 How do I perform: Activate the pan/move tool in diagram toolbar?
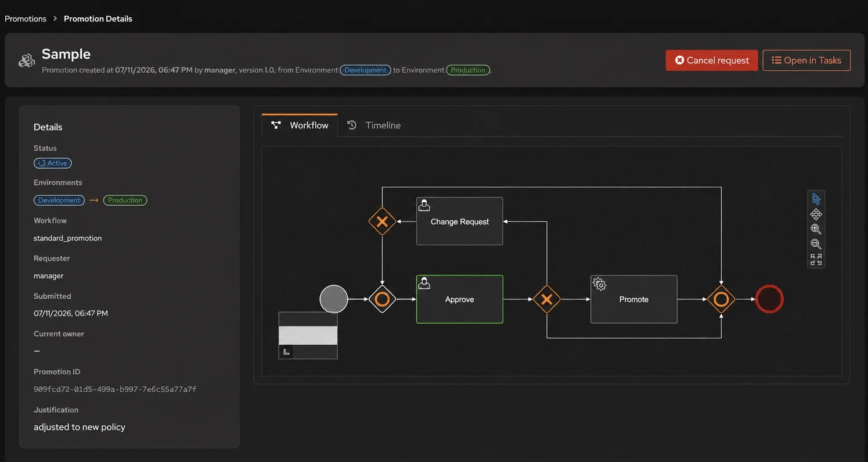point(816,214)
